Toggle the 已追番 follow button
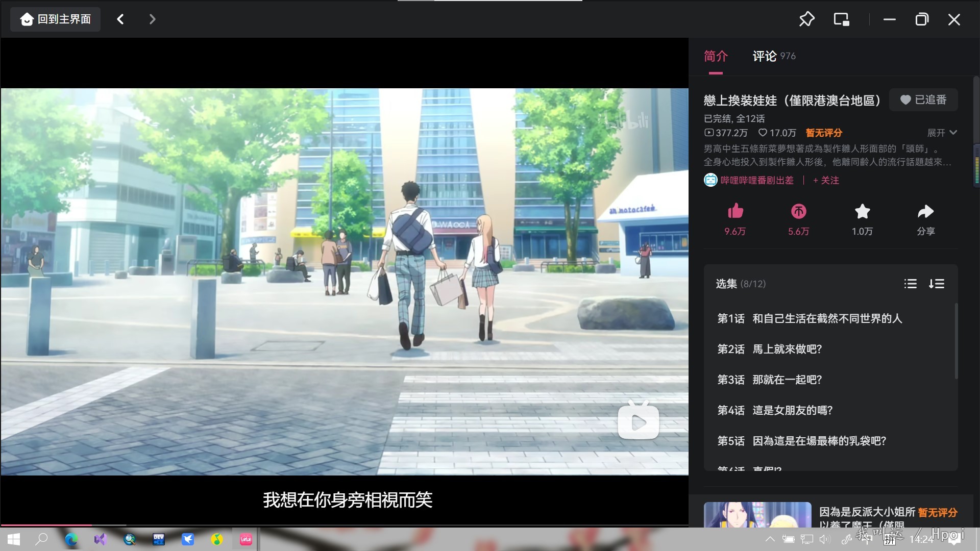Screen dimensions: 980x551 923,100
